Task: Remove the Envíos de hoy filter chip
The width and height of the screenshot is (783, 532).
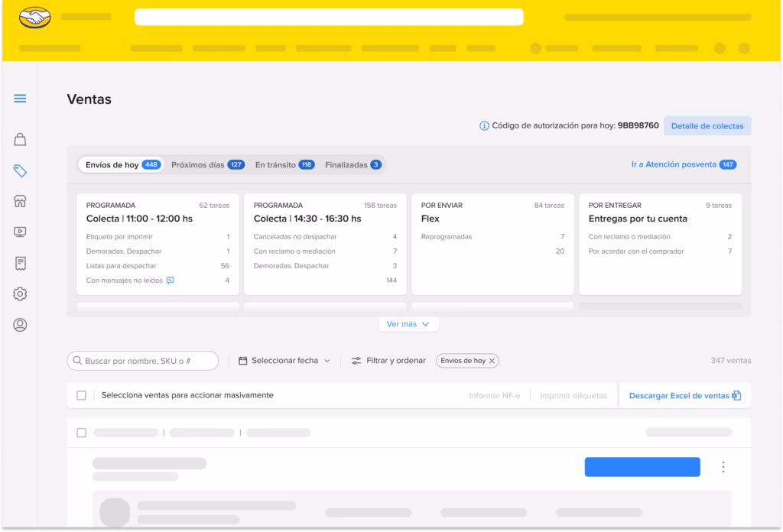Action: coord(492,361)
